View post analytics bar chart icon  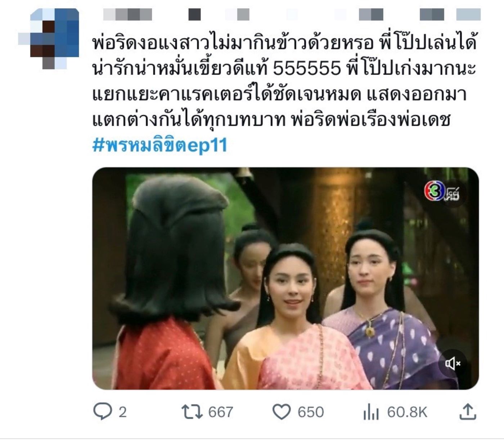tap(371, 412)
